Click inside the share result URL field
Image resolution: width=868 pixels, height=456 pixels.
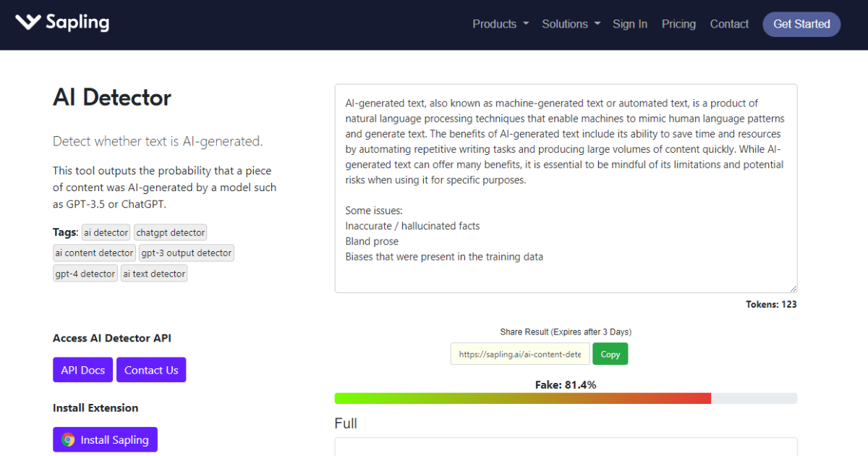click(519, 354)
